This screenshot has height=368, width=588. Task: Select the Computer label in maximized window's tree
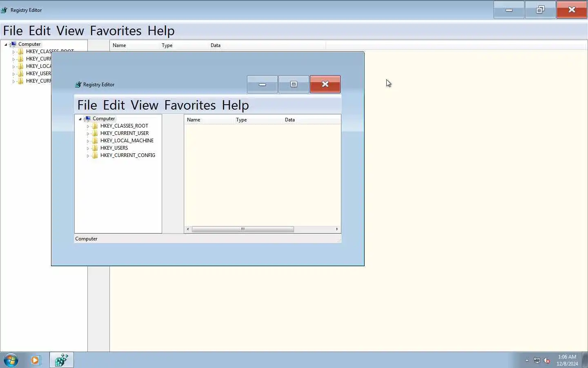pyautogui.click(x=29, y=44)
